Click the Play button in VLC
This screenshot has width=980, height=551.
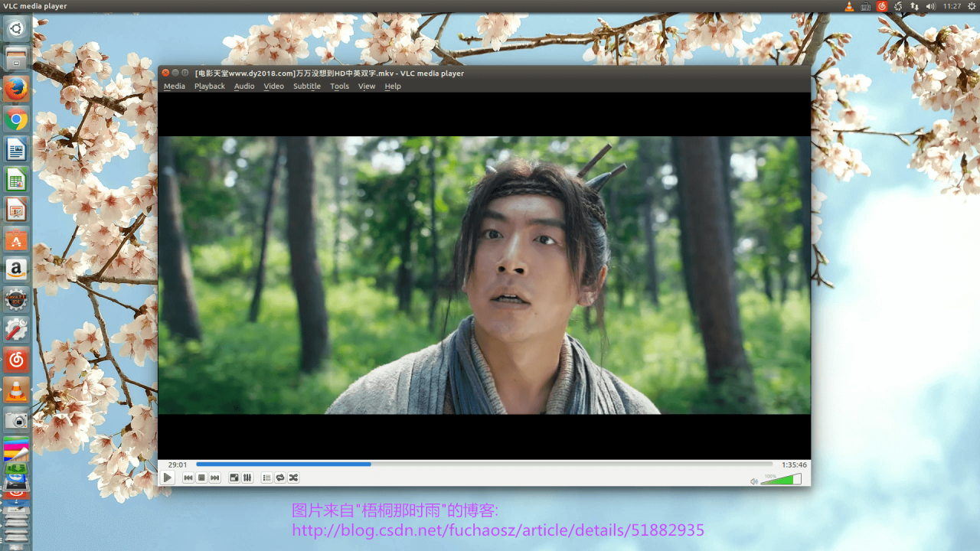[x=168, y=478]
